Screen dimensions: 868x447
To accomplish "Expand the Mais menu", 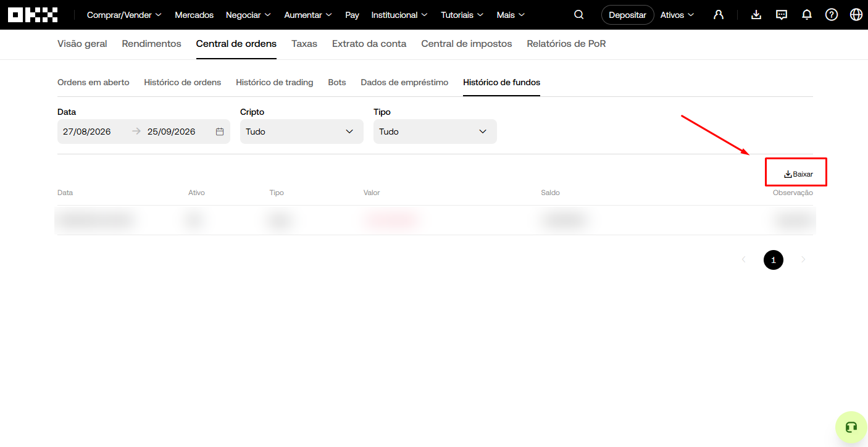I will (x=511, y=15).
